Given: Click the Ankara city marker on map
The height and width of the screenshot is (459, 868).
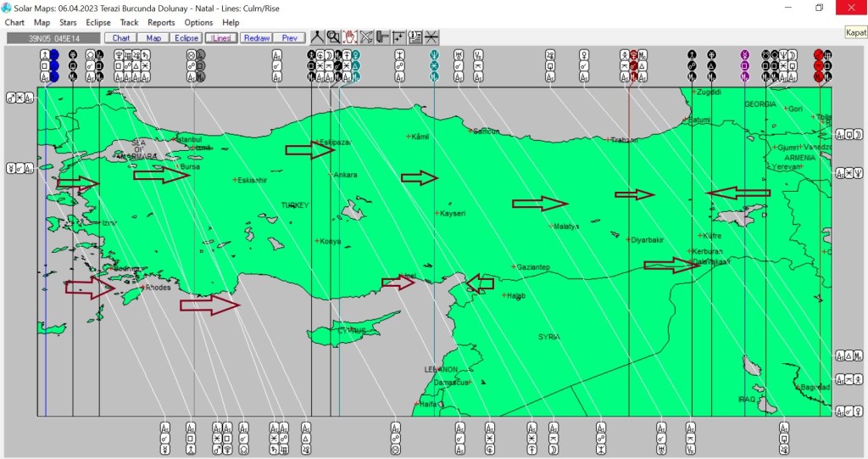Looking at the screenshot, I should (x=331, y=175).
